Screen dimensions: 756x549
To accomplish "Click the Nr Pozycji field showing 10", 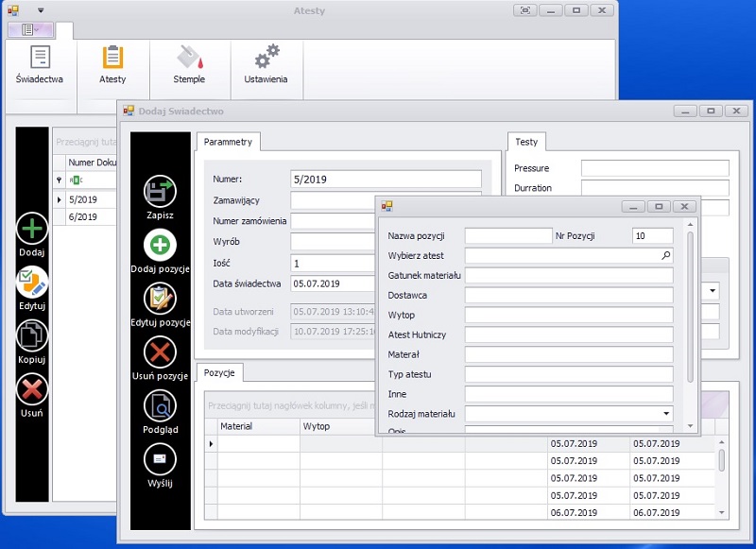I will pos(652,235).
